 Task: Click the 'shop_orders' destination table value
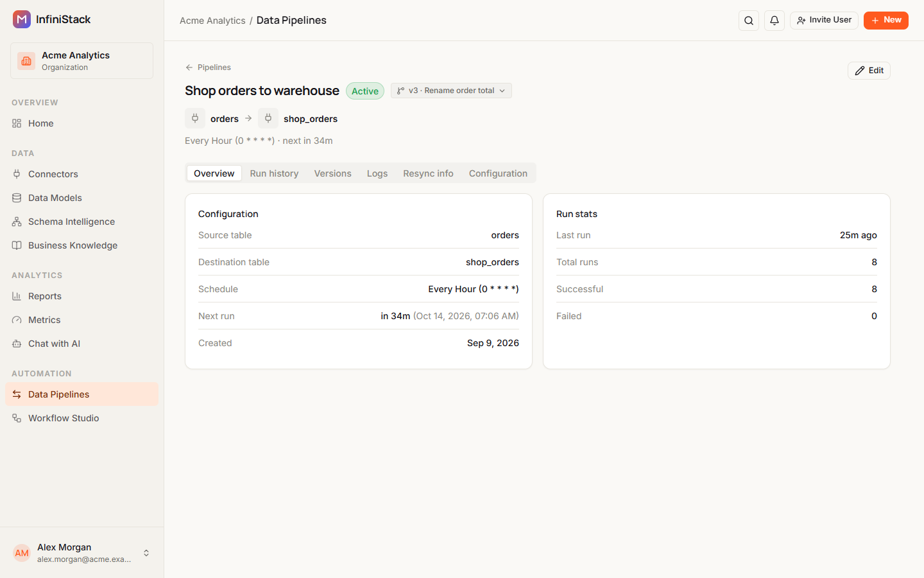(x=492, y=262)
